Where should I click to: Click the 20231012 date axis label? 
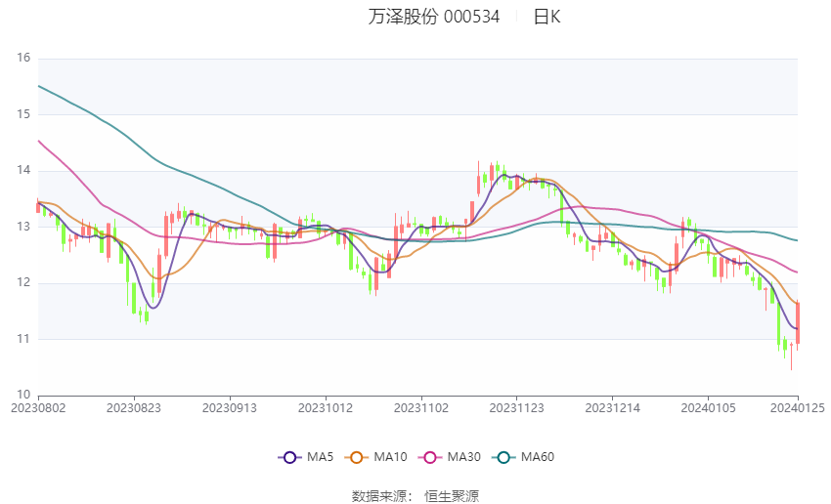326,408
